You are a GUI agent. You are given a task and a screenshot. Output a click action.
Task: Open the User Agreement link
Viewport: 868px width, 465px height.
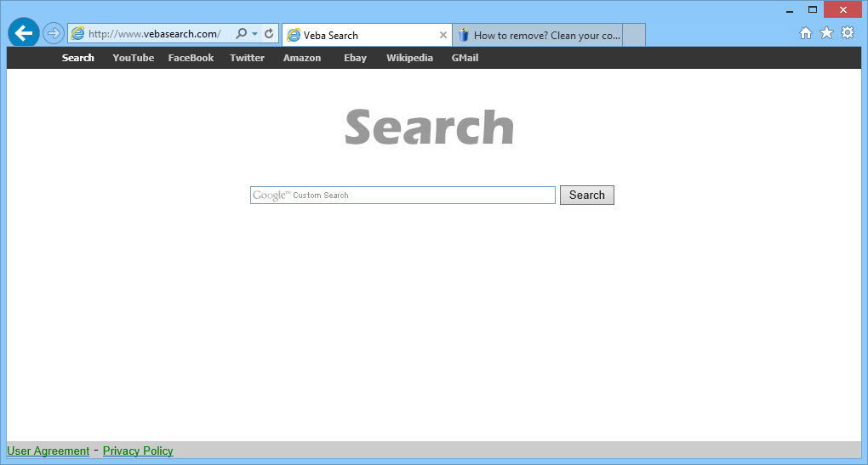(49, 451)
